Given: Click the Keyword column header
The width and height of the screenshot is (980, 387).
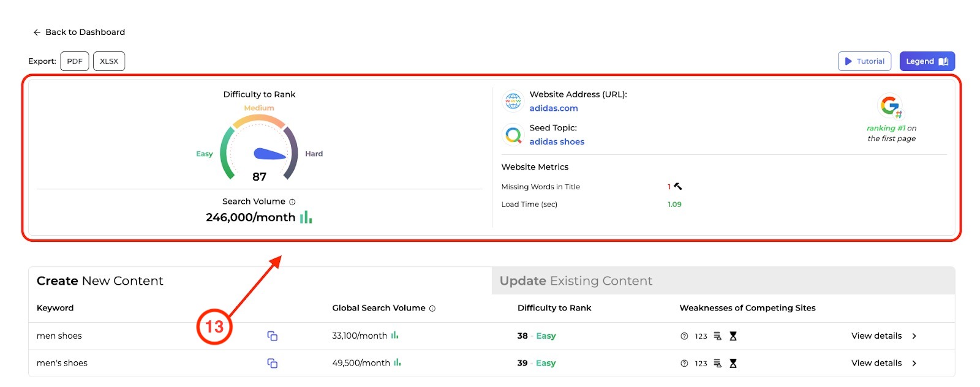Looking at the screenshot, I should (x=55, y=308).
